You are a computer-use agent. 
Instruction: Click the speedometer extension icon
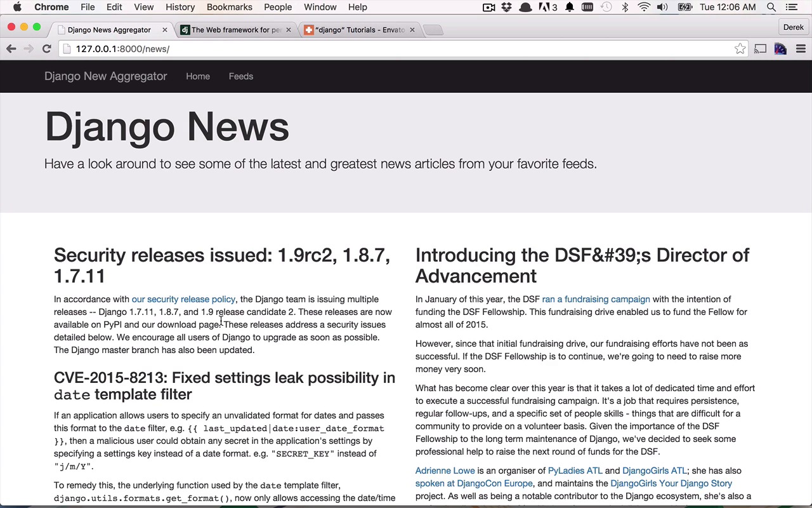pos(780,49)
